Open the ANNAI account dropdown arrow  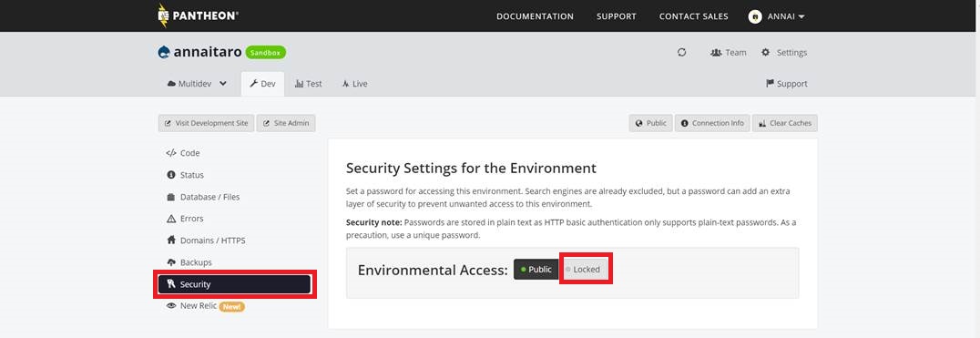pyautogui.click(x=801, y=17)
